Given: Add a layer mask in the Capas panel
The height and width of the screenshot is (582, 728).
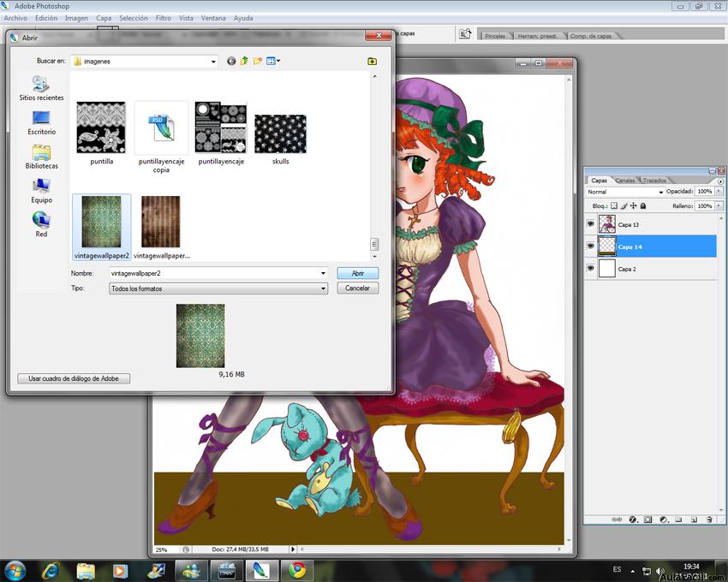Looking at the screenshot, I should pyautogui.click(x=648, y=520).
